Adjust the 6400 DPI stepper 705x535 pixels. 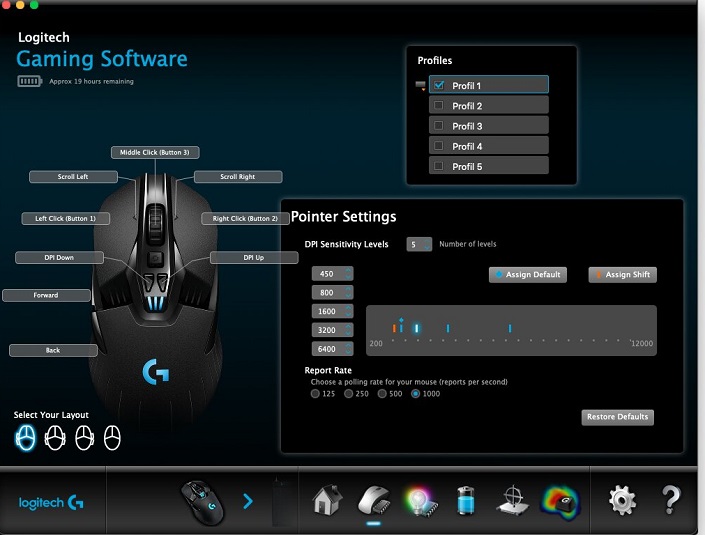point(348,349)
